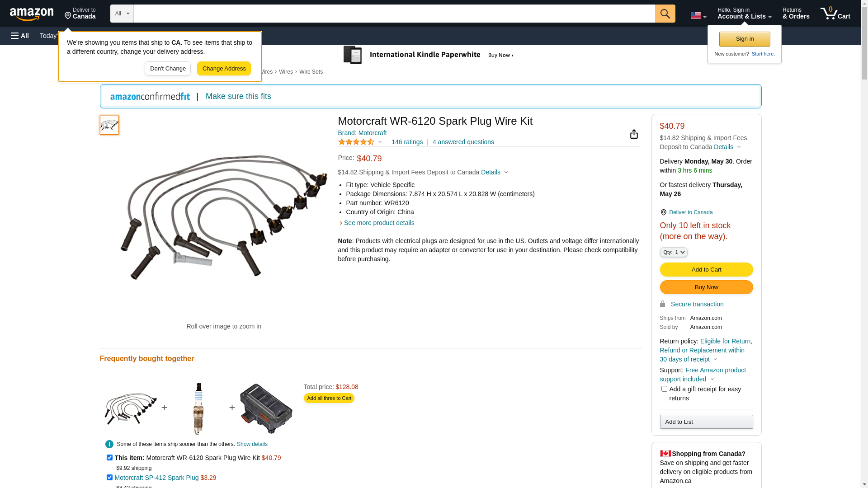Image resolution: width=868 pixels, height=488 pixels.
Task: Click the search magnifier button
Action: (665, 14)
